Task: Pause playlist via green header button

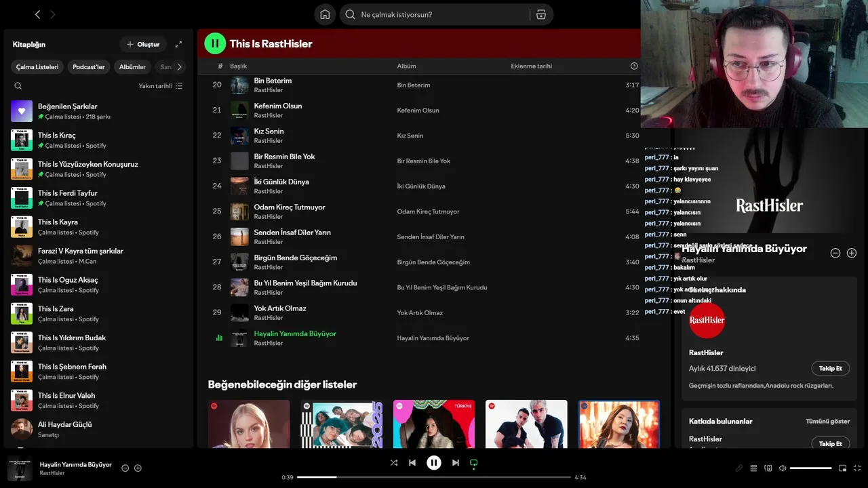Action: pos(215,43)
